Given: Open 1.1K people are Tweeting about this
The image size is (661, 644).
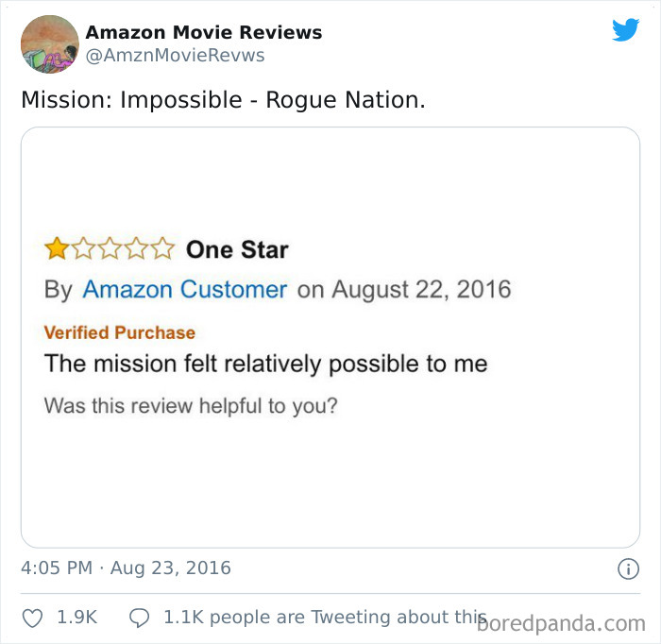Looking at the screenshot, I should coord(325,618).
